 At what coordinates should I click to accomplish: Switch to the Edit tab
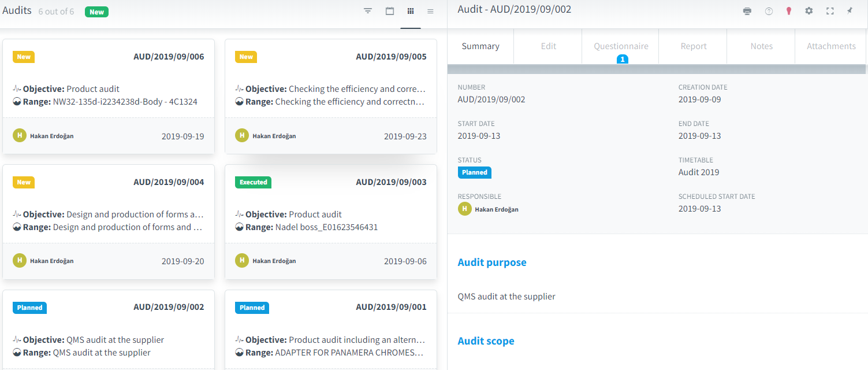tap(549, 46)
